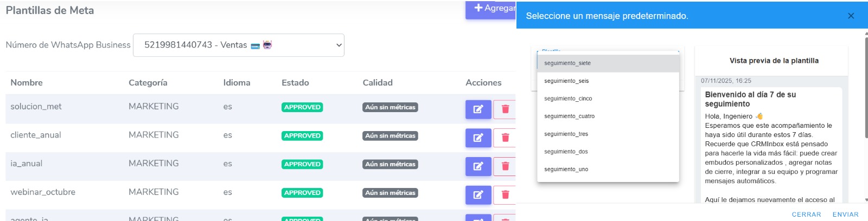Delete the ia_anual template

point(505,166)
